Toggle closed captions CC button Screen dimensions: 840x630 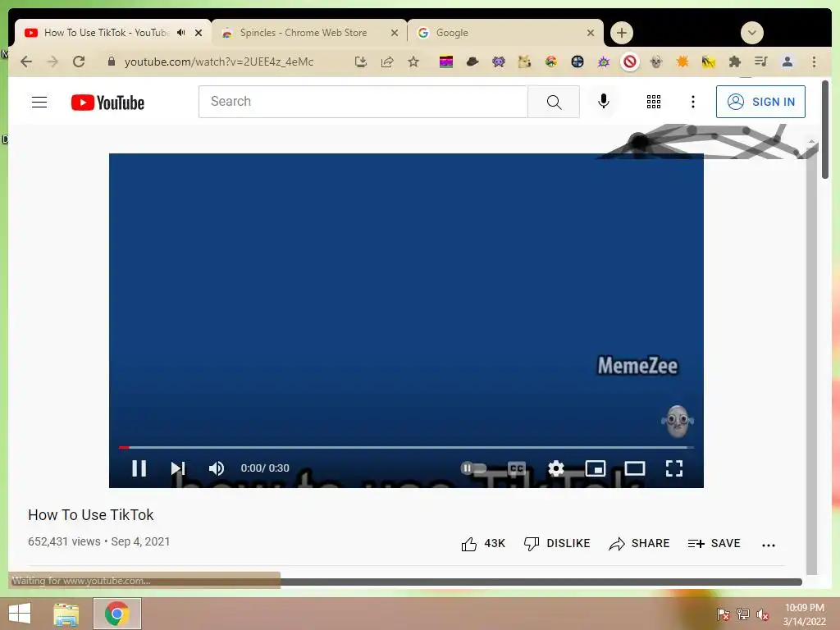[517, 468]
